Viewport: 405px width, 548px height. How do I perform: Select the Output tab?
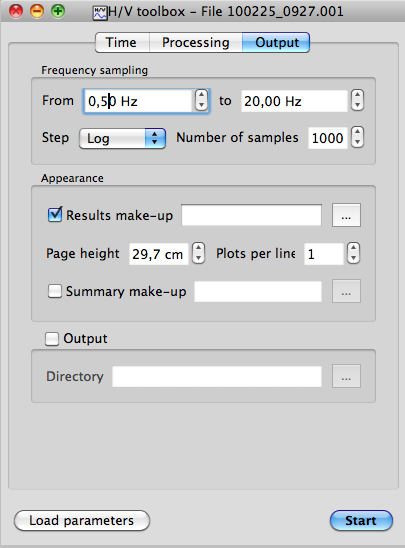pos(276,43)
